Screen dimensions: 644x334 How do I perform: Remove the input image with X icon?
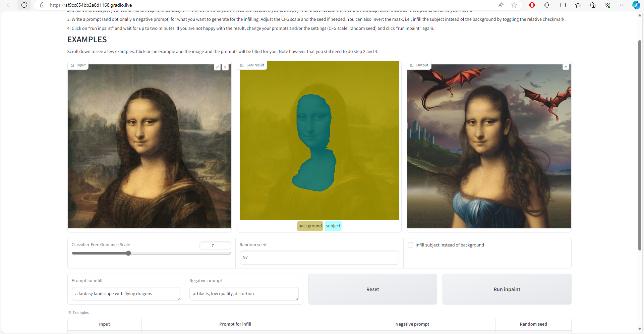(225, 67)
